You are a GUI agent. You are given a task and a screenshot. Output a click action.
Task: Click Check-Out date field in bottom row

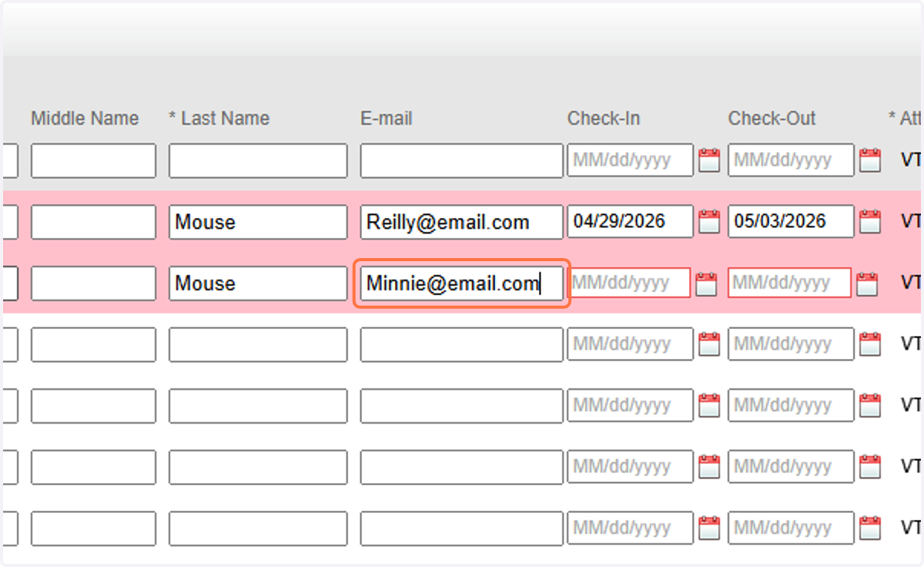click(x=791, y=528)
